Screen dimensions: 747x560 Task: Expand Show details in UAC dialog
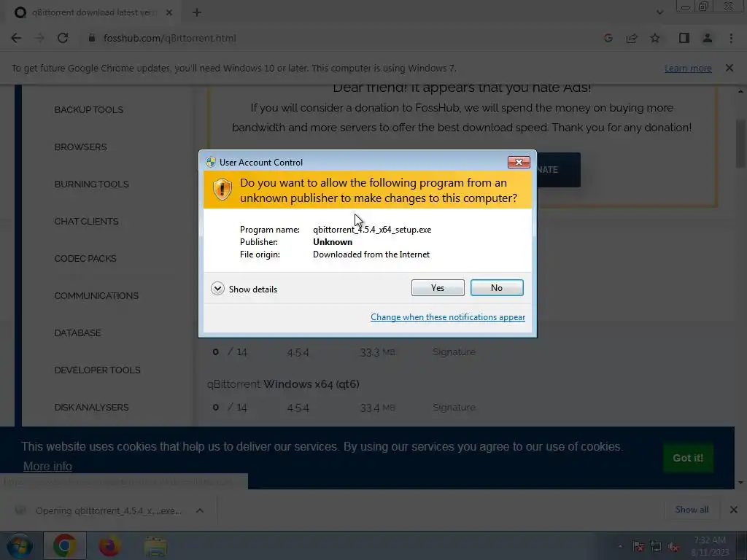coord(244,289)
